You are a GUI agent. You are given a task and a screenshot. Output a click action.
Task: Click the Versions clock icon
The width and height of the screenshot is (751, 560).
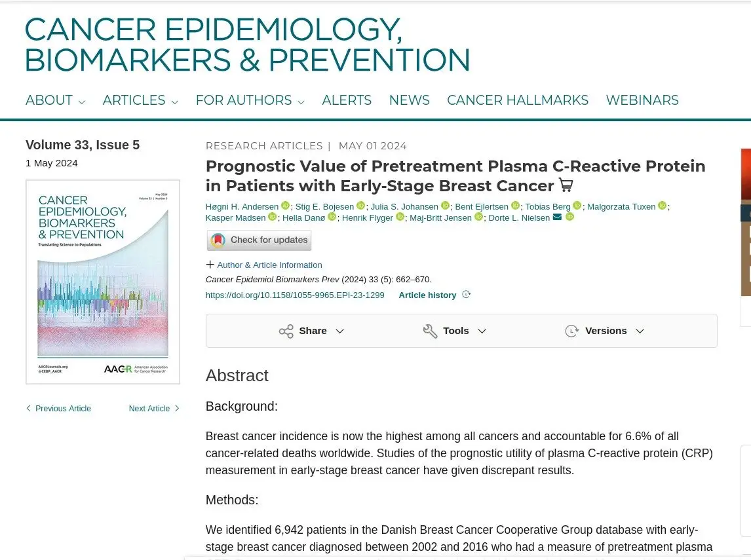tap(572, 331)
